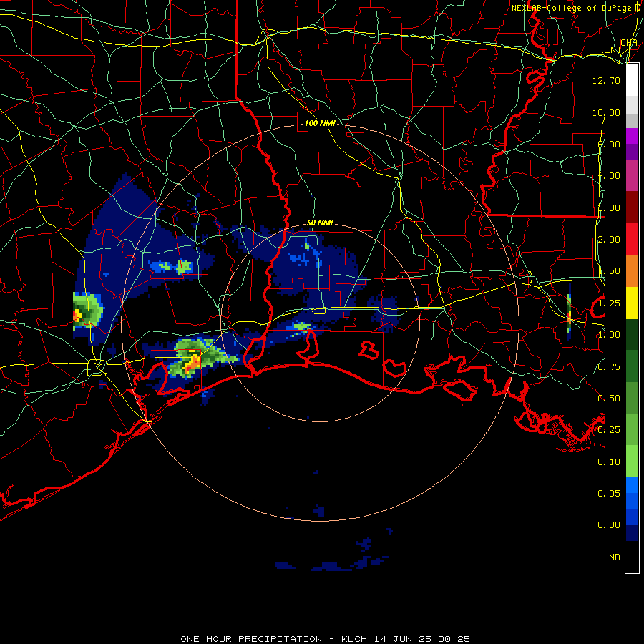Viewport: 644px width, 644px height.
Task: Select the pink swatch in the color scale
Action: [632, 175]
